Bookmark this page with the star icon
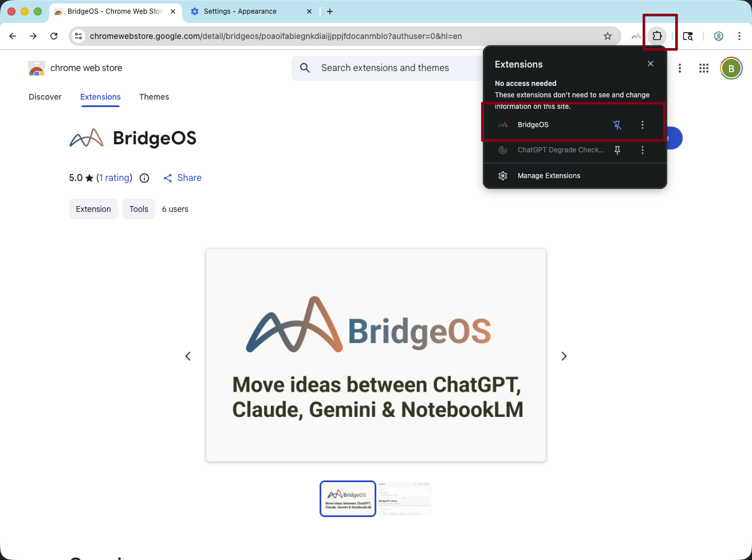Image resolution: width=752 pixels, height=560 pixels. [608, 36]
